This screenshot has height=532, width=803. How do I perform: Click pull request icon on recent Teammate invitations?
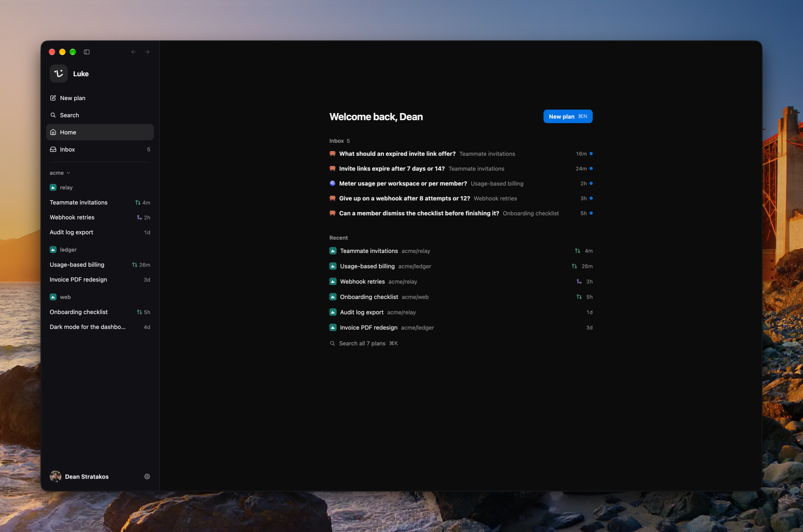coord(577,251)
